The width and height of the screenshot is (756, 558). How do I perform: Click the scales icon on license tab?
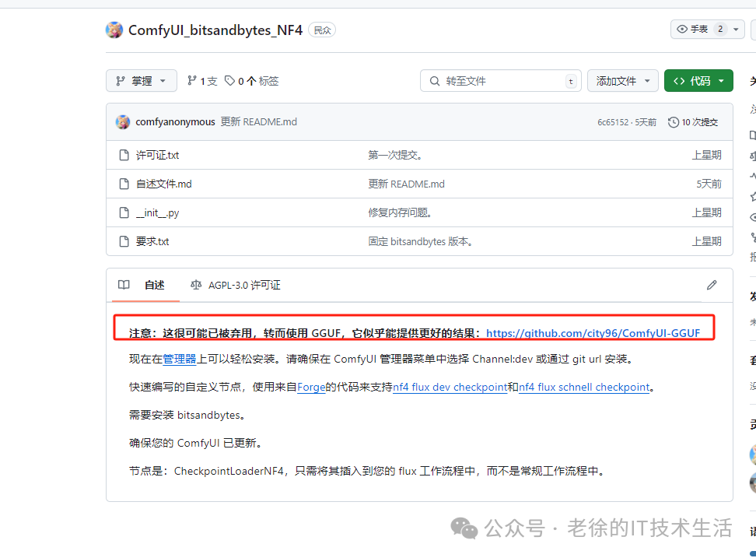(196, 285)
